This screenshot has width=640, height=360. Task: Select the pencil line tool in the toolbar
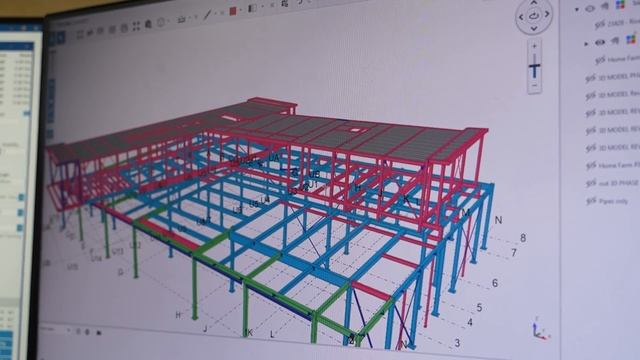click(x=207, y=15)
